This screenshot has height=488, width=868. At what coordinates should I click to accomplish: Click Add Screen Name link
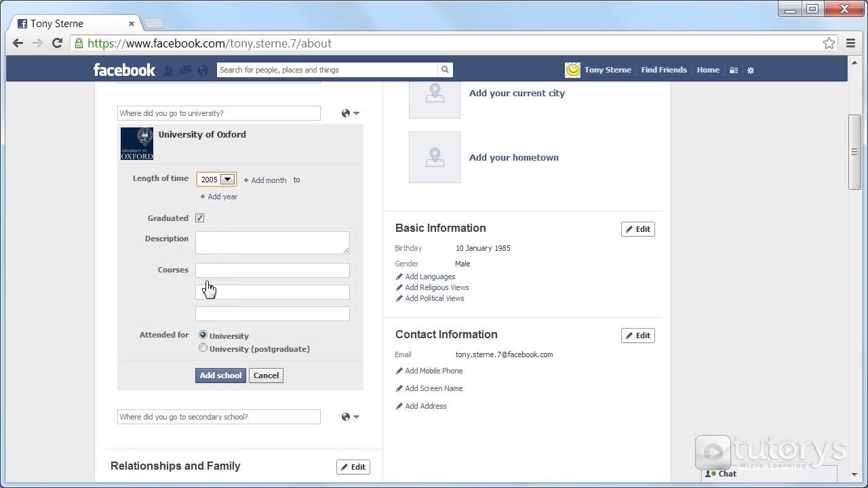click(434, 388)
